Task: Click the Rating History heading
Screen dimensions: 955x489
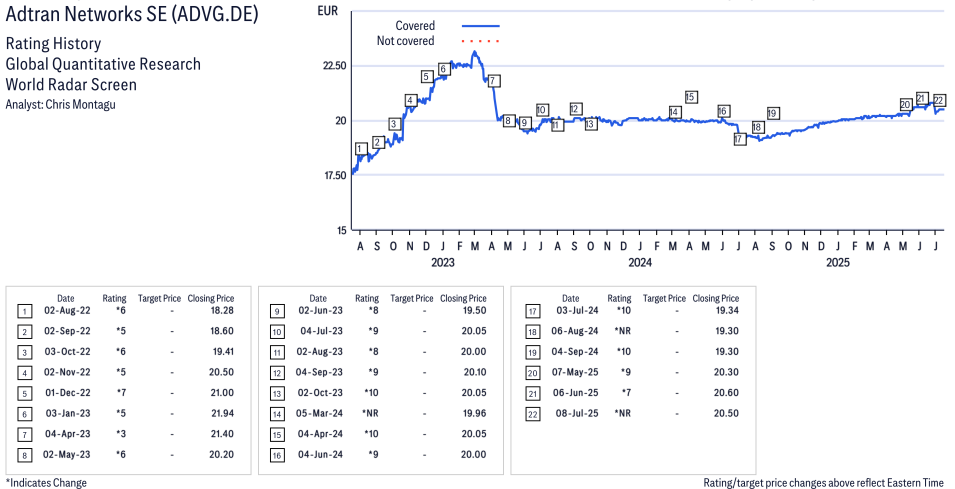Action: [x=53, y=44]
